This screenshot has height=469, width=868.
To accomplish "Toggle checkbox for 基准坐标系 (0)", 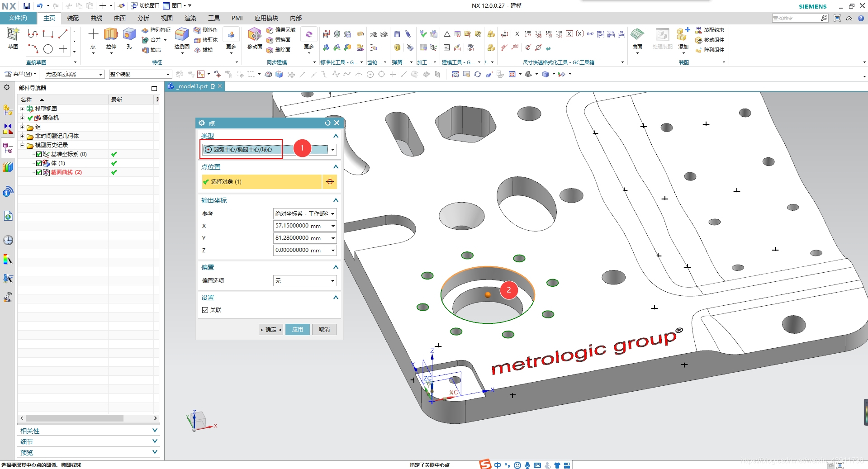I will [x=39, y=154].
